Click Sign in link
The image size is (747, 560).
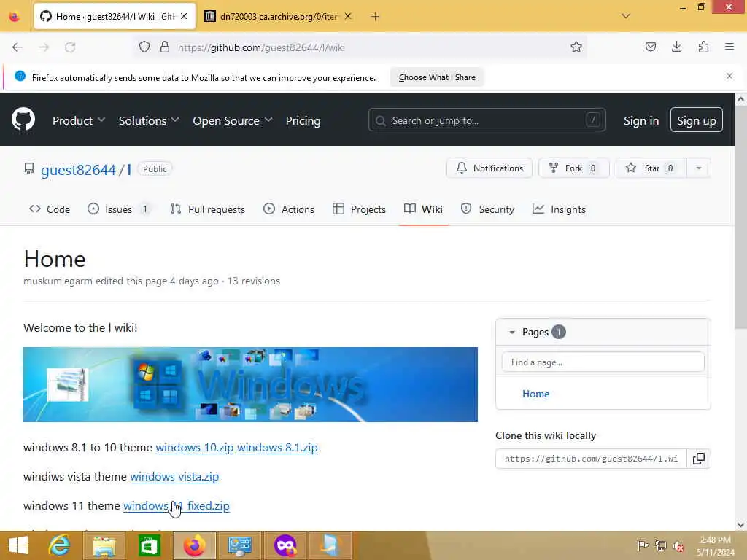641,121
